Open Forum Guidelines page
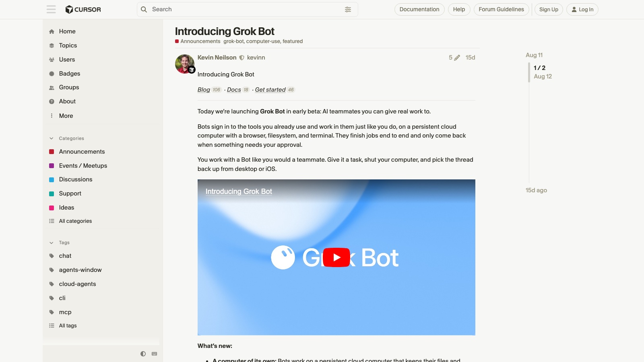This screenshot has width=644, height=362. (501, 9)
